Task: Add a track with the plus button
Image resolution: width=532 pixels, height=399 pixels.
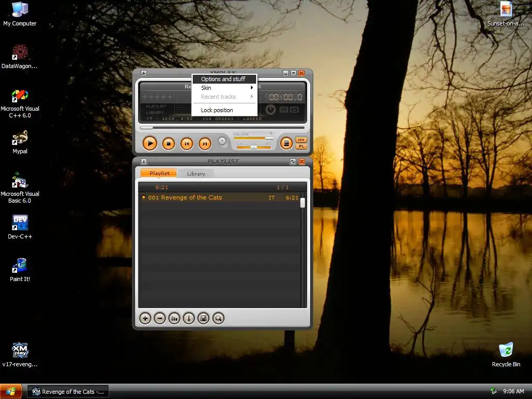Action: point(145,318)
